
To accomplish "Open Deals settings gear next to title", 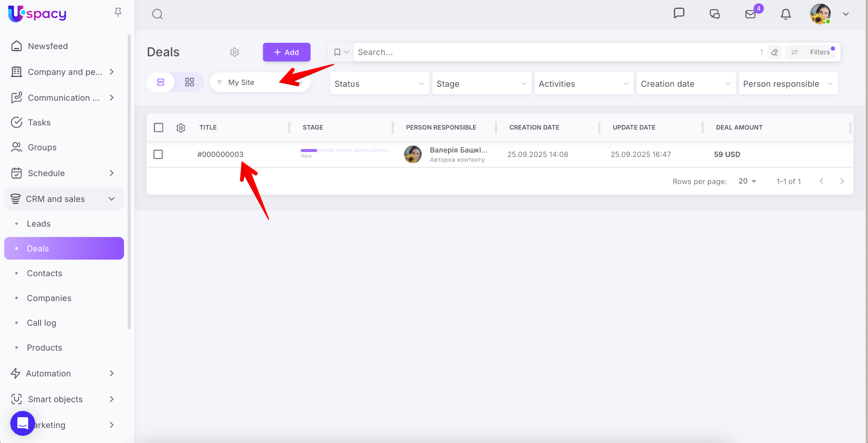I will pyautogui.click(x=234, y=52).
